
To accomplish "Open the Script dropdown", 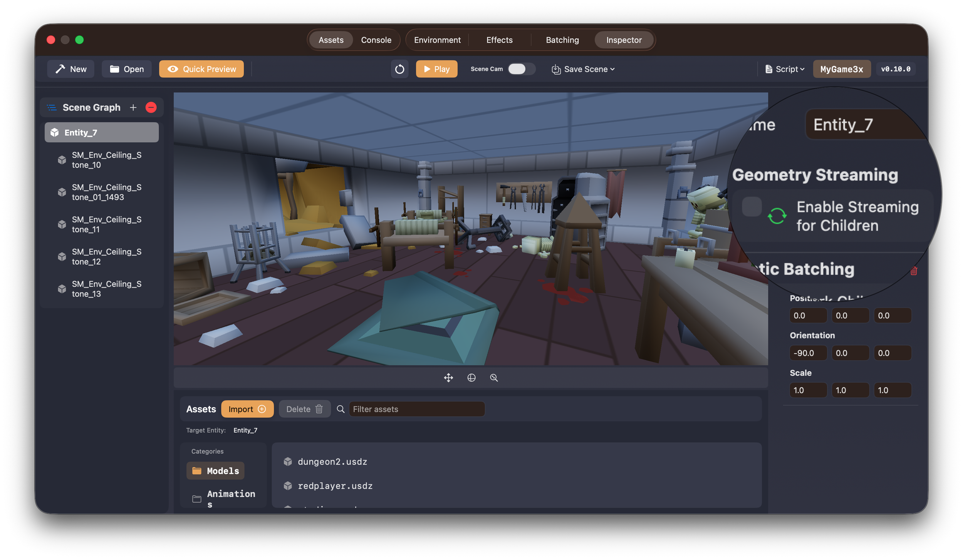I will (x=783, y=69).
